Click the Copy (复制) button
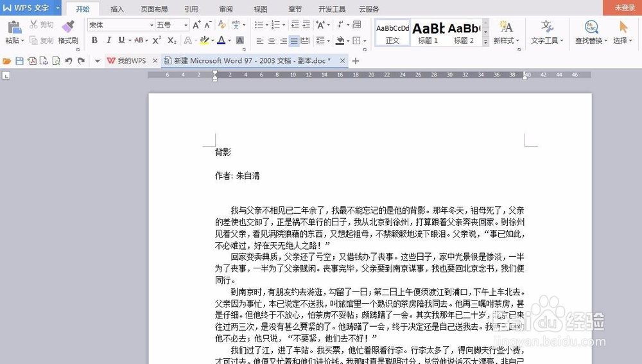Screen dimensions: 642x364 (41, 40)
